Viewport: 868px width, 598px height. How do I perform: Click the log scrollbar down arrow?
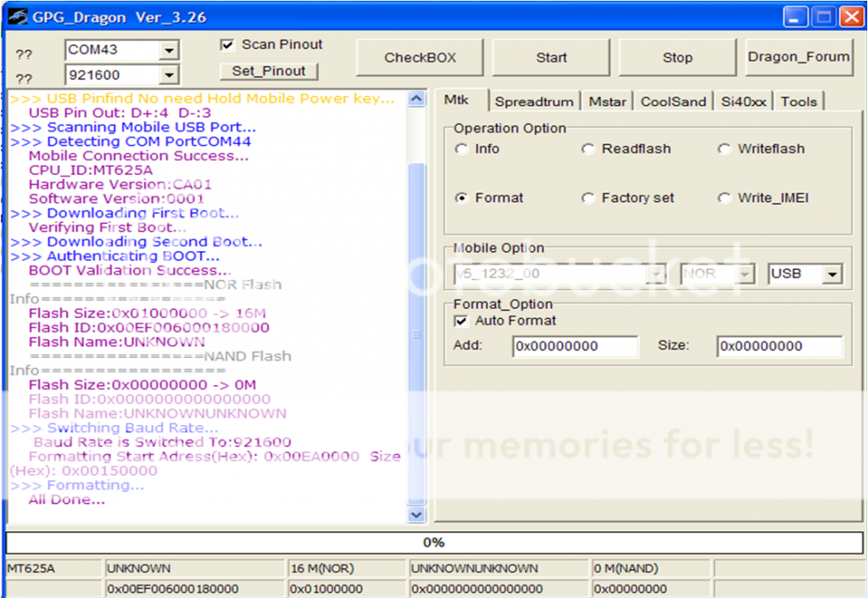tap(416, 514)
